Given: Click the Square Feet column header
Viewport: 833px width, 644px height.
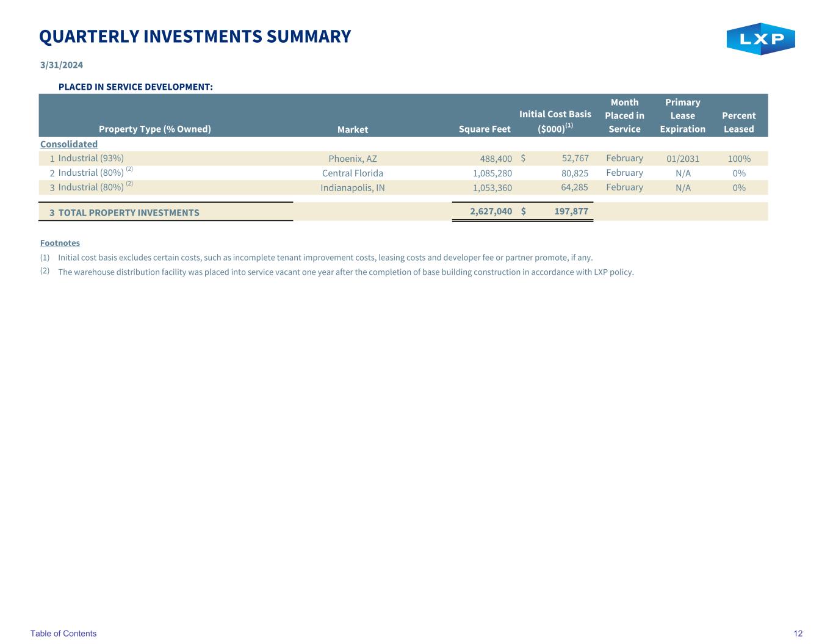Looking at the screenshot, I should pos(485,129).
